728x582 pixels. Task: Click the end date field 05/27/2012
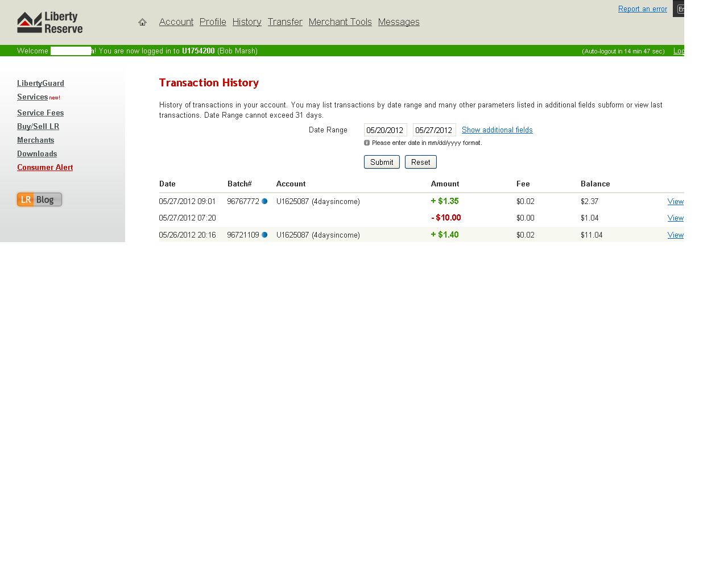434,130
